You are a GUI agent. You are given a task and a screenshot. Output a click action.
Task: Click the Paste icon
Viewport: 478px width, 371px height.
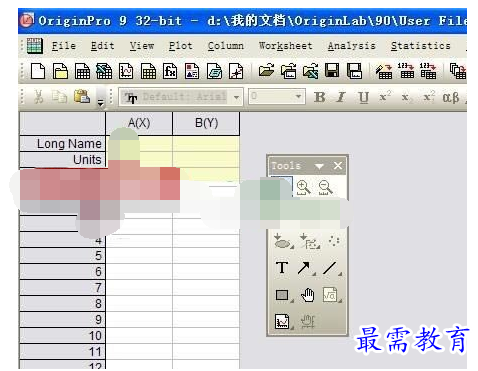click(x=82, y=97)
